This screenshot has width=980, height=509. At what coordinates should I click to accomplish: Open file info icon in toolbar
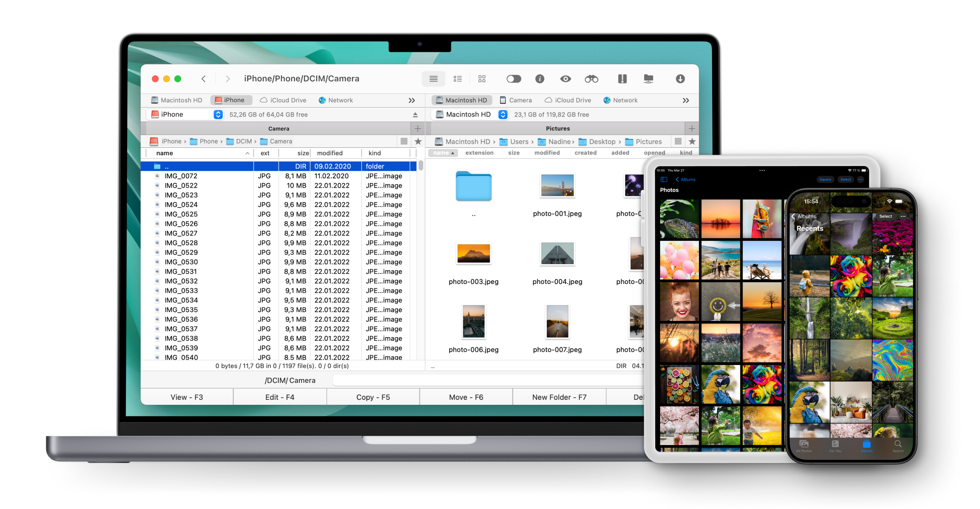[539, 79]
